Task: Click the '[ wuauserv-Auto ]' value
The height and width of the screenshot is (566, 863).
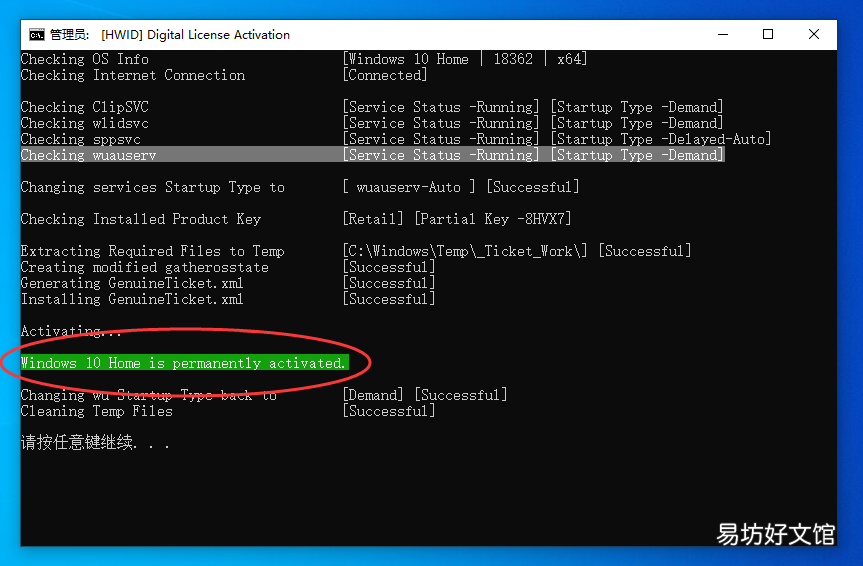Action: coord(409,187)
